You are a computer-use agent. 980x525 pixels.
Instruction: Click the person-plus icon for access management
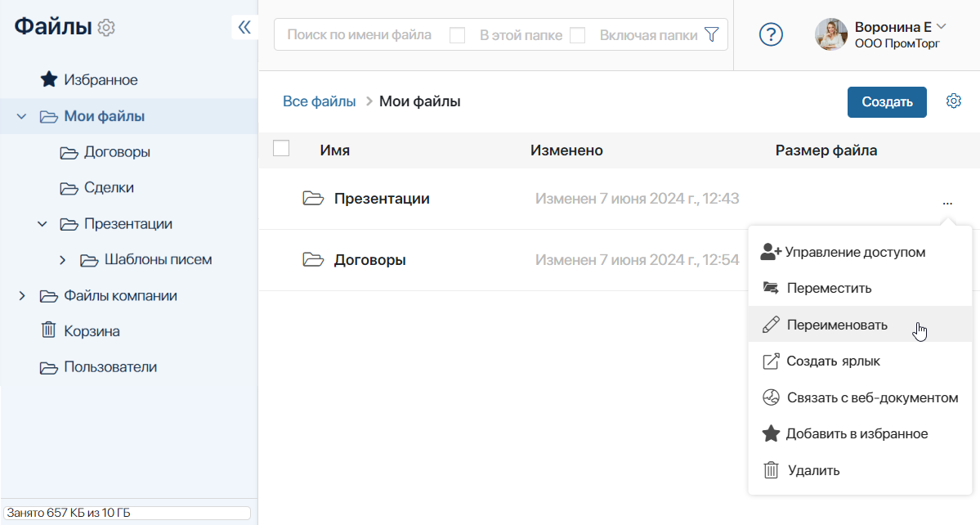coord(771,252)
